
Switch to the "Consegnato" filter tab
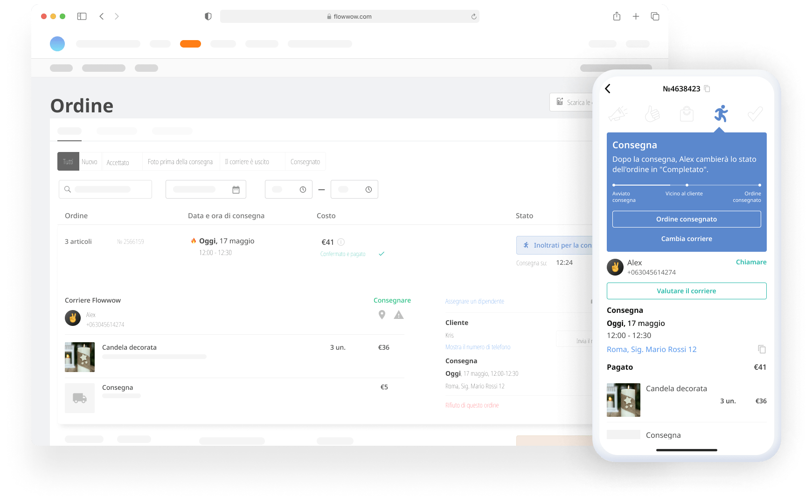click(x=305, y=162)
